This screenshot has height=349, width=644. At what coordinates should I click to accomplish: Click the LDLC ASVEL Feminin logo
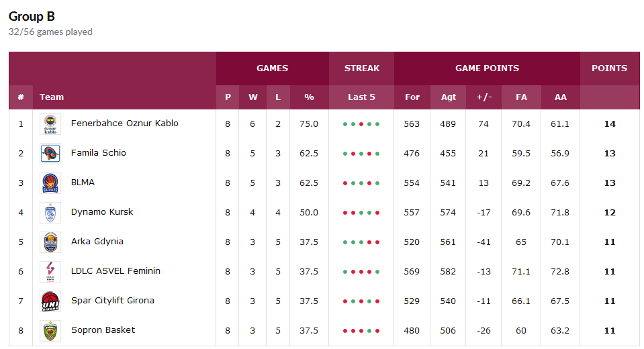point(50,272)
